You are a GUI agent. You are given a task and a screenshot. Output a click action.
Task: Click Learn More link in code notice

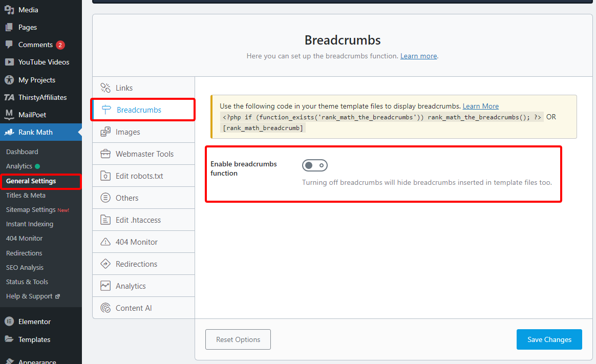(480, 106)
